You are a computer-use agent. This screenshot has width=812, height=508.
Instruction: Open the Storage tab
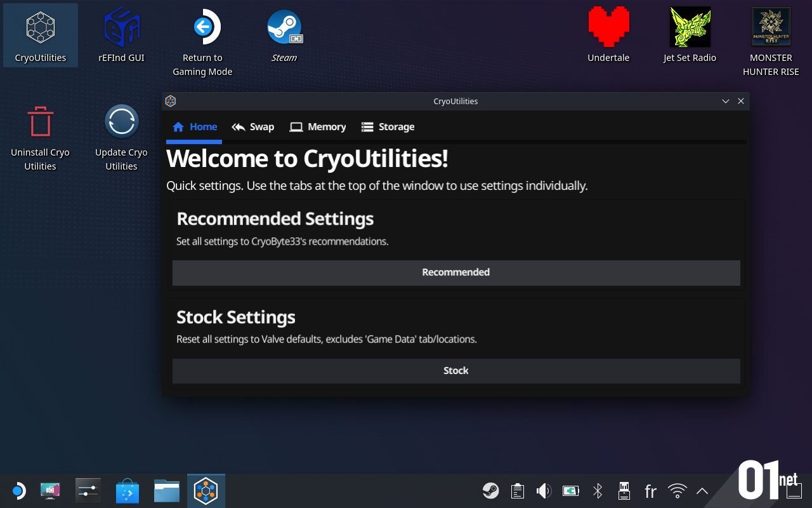[388, 127]
